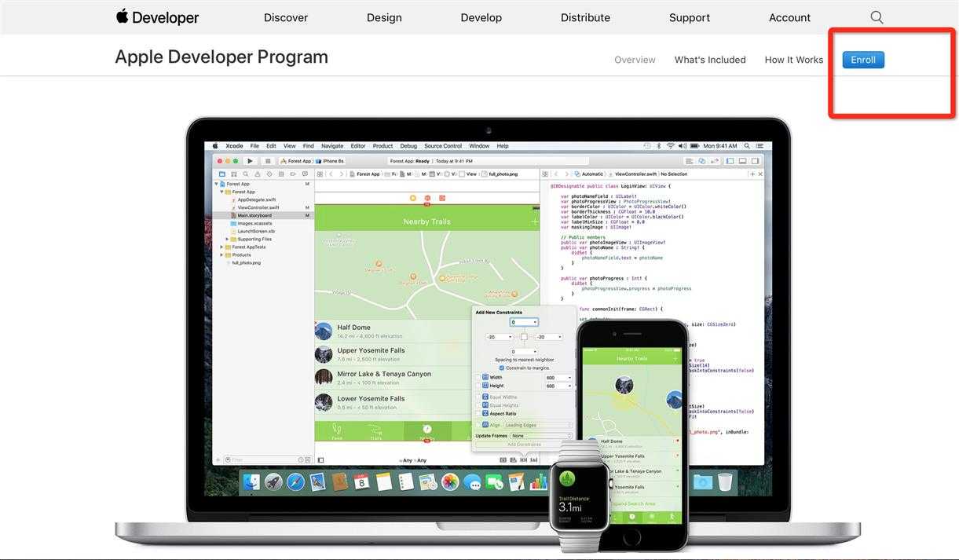Screen dimensions: 959x560
Task: Open the Discover menu item
Action: point(286,17)
